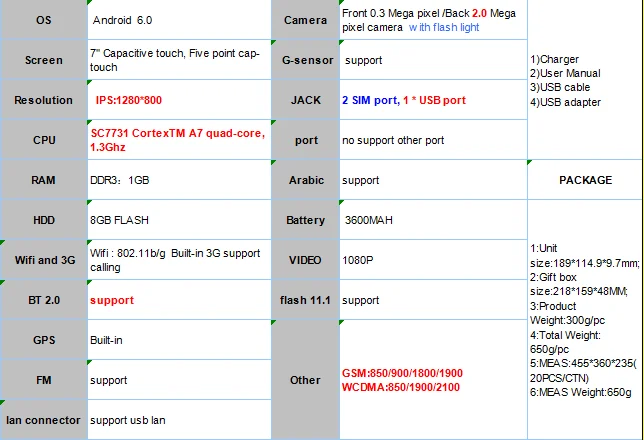Click the GPS Built-in value cell
Viewport: 644px width, 440px height.
(x=178, y=340)
